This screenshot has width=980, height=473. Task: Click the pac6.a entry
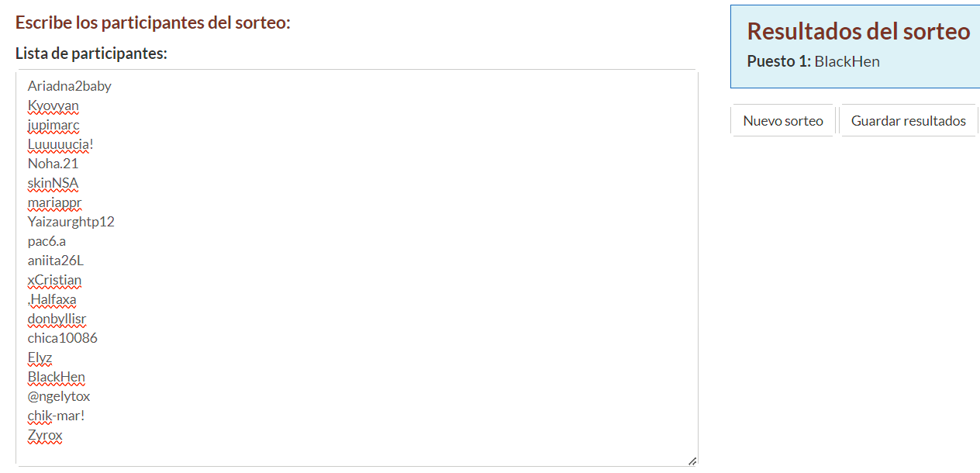point(47,241)
